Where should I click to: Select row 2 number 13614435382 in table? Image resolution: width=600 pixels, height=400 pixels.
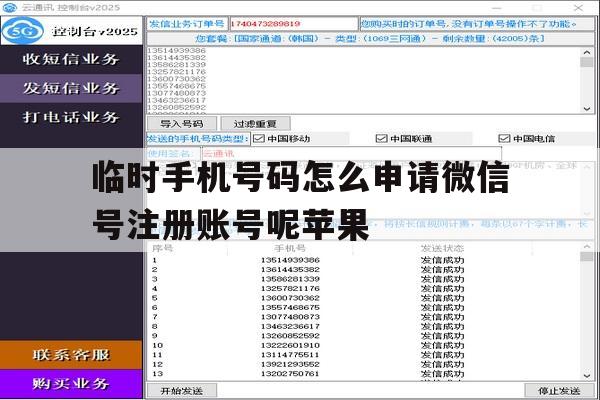click(x=290, y=269)
